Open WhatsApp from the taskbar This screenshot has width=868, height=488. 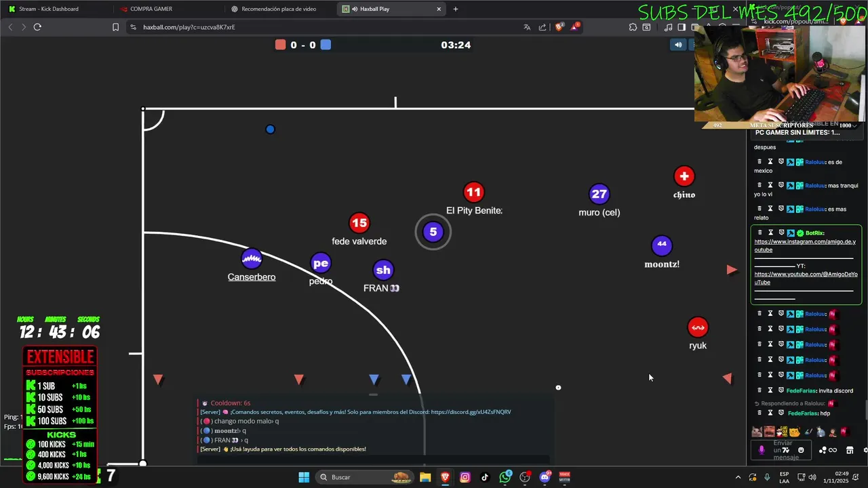click(x=505, y=477)
